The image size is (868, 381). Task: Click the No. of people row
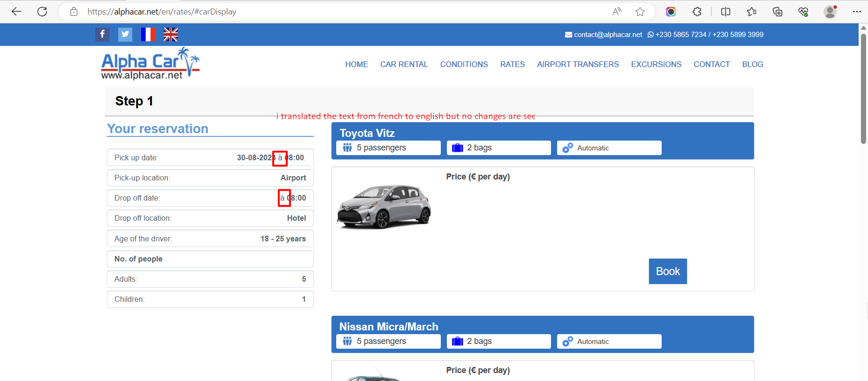pyautogui.click(x=210, y=259)
